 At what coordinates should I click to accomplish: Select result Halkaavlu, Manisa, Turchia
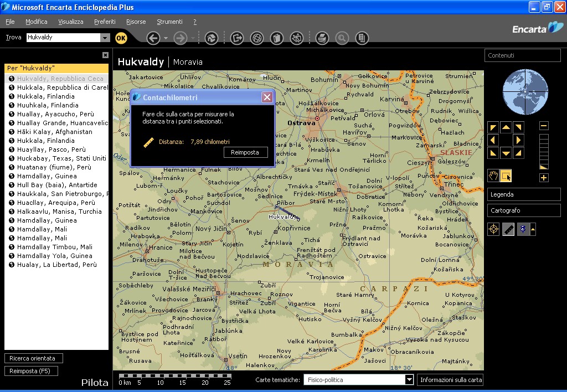coord(56,212)
